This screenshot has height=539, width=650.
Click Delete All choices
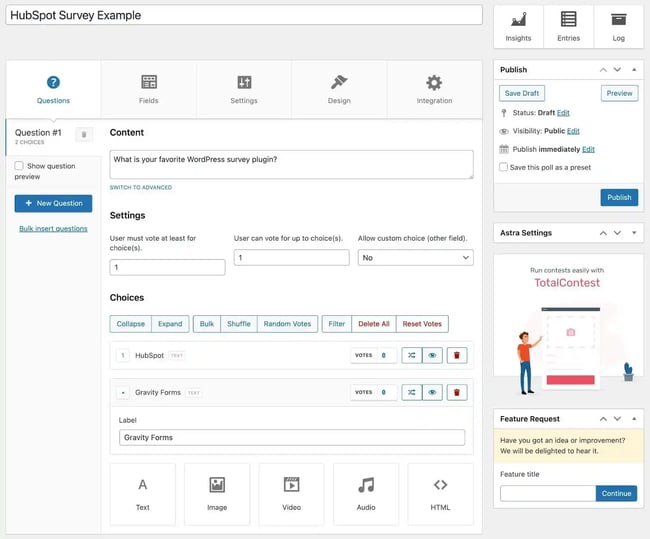click(374, 324)
